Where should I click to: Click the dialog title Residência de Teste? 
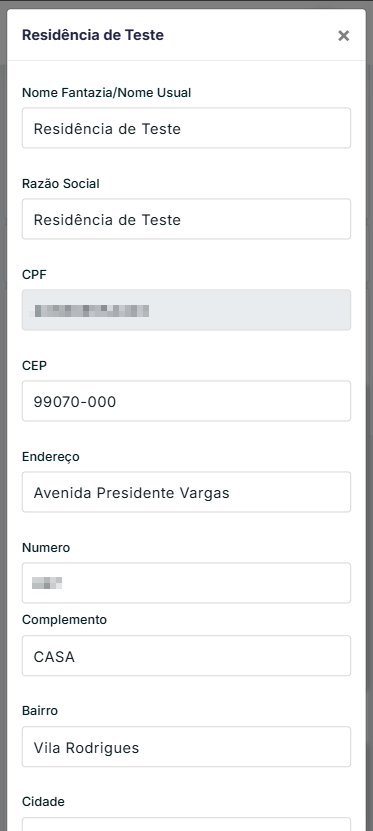pyautogui.click(x=93, y=36)
